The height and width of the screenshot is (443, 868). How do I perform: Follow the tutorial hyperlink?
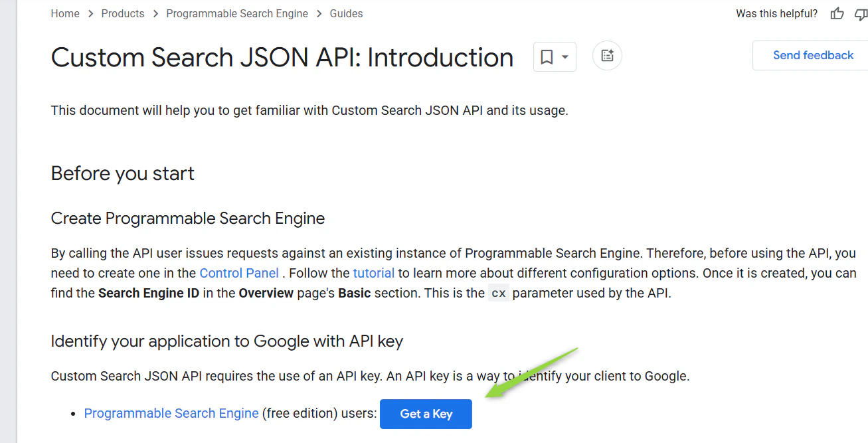coord(374,272)
